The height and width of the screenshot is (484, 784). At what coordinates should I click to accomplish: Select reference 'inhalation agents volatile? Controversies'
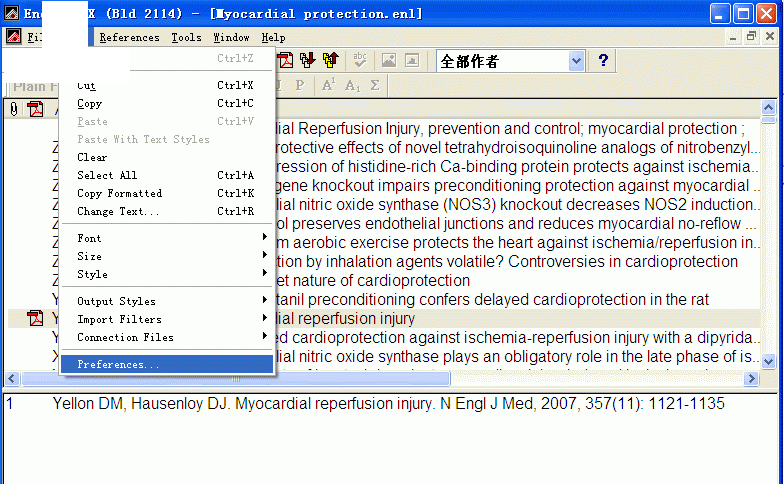[x=507, y=262]
